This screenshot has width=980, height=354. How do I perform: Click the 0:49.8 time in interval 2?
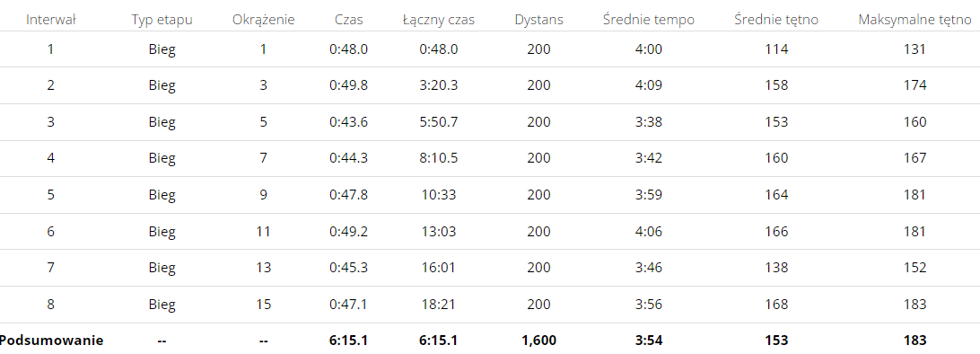coord(348,85)
